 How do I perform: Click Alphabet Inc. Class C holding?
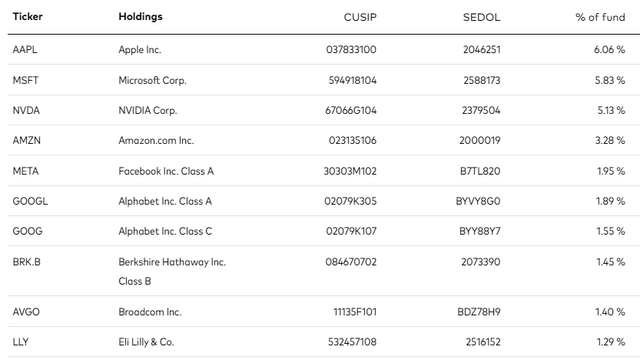coord(165,231)
